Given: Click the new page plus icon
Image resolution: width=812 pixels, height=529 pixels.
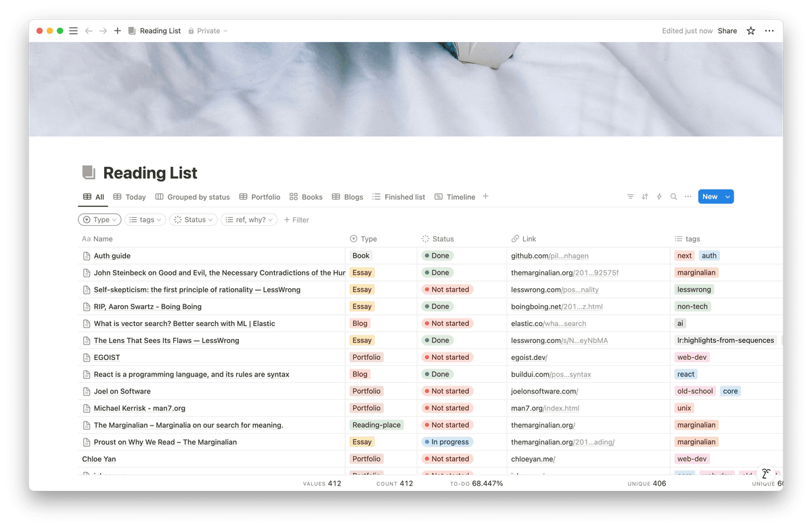Looking at the screenshot, I should pyautogui.click(x=117, y=31).
